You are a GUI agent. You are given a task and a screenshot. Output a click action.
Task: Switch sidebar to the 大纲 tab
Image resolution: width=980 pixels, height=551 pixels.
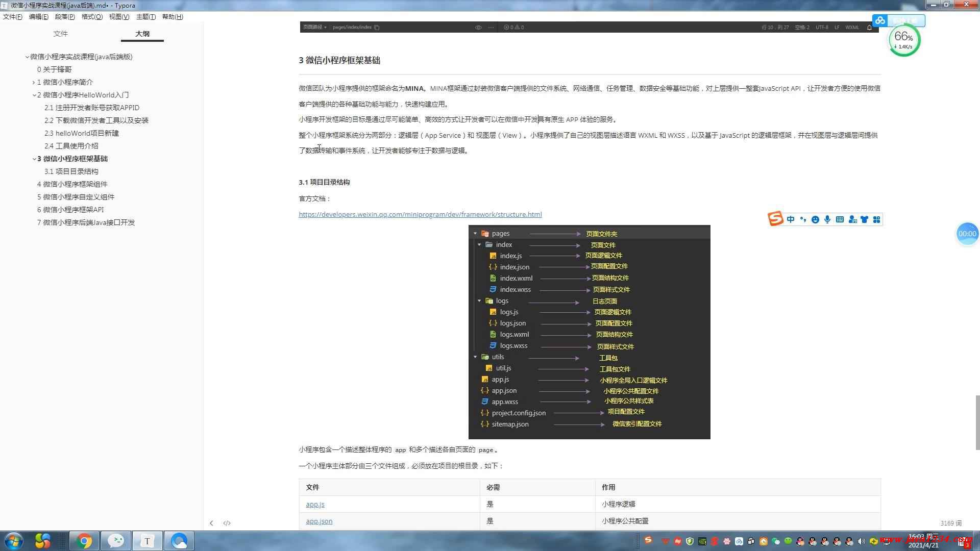coord(142,34)
